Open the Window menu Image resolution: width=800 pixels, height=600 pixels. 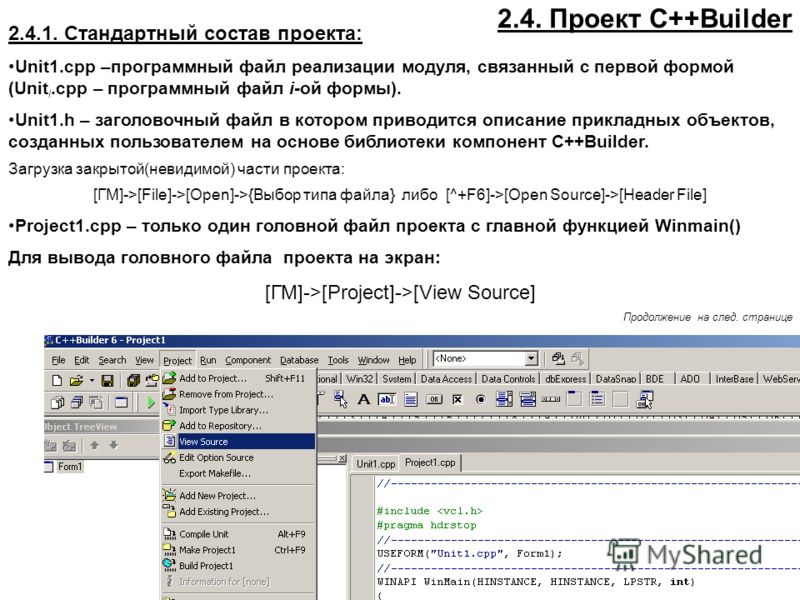pyautogui.click(x=373, y=360)
